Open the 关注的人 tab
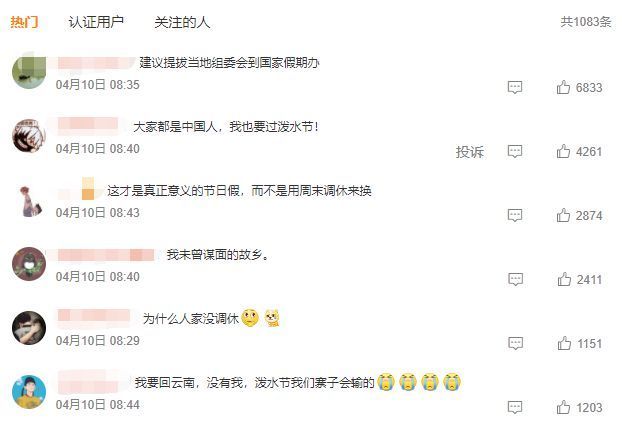The width and height of the screenshot is (622, 425). (182, 22)
